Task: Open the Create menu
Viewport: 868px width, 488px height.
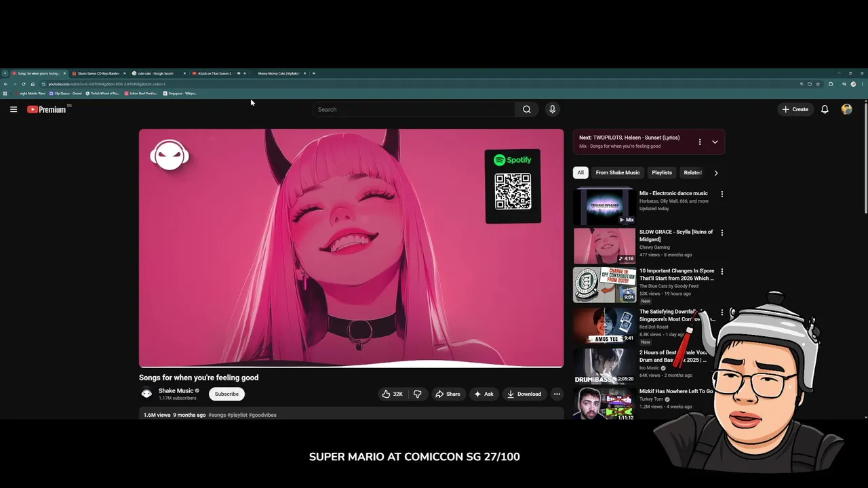Action: pos(795,109)
